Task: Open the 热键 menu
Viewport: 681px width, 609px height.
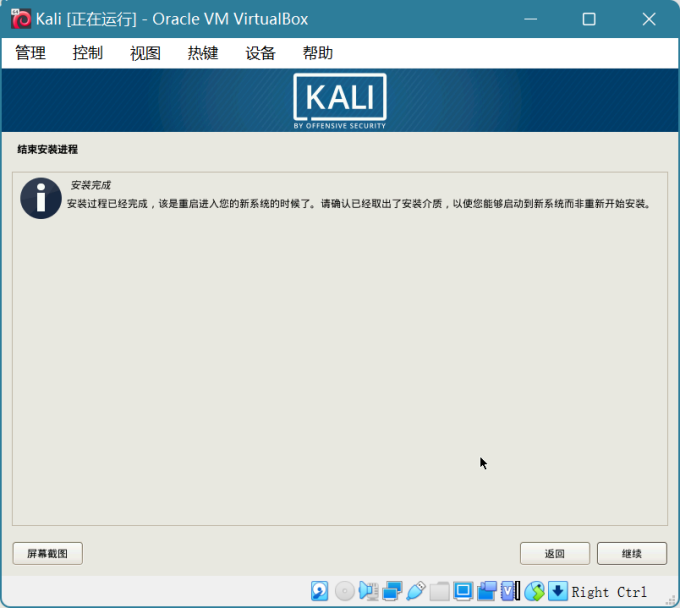Action: click(203, 53)
